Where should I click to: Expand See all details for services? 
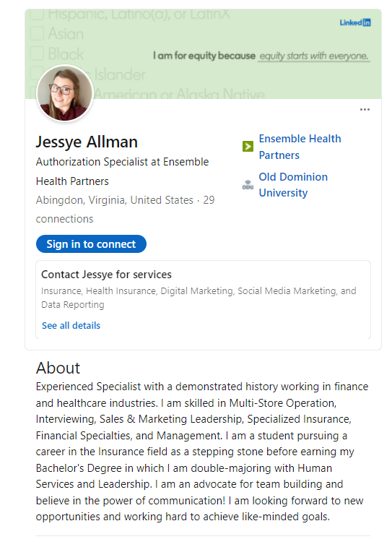coord(71,325)
